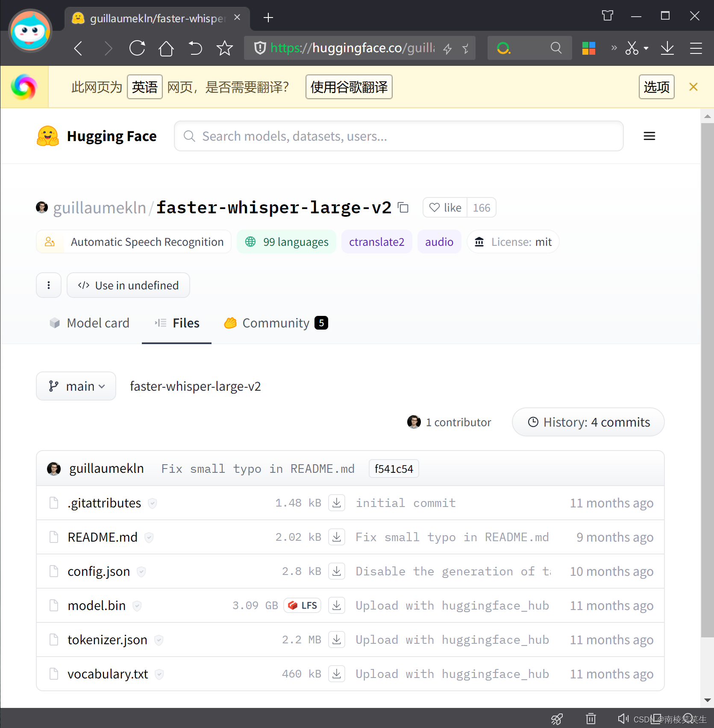Open the three-dot more options menu
The image size is (714, 728).
click(x=49, y=285)
